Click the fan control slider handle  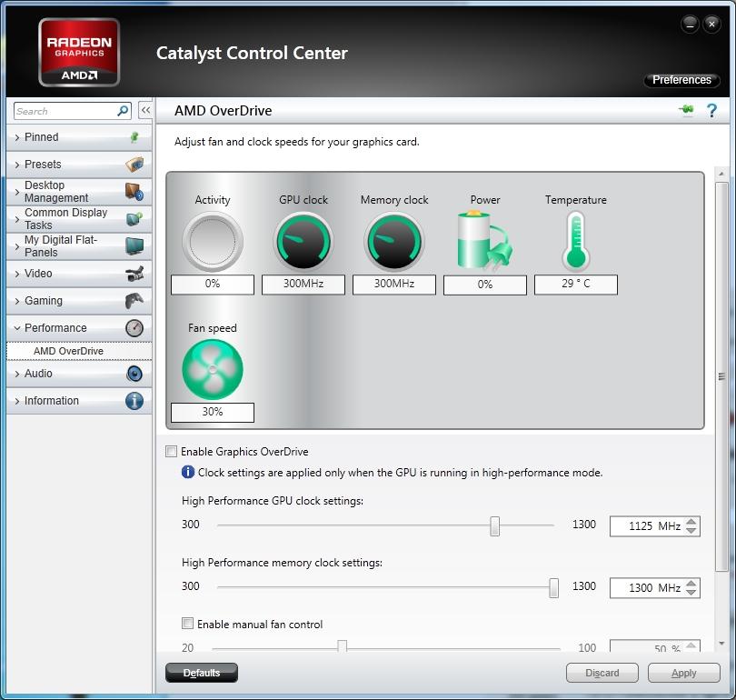[x=343, y=646]
